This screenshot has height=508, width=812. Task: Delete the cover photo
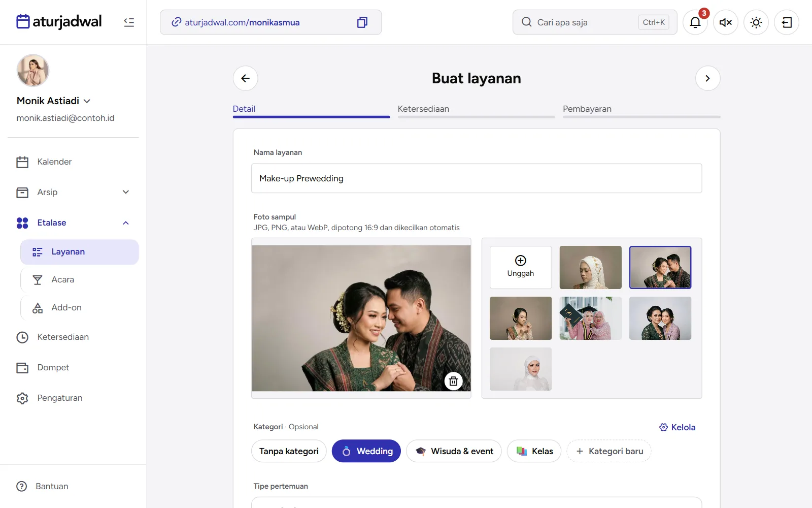click(454, 381)
